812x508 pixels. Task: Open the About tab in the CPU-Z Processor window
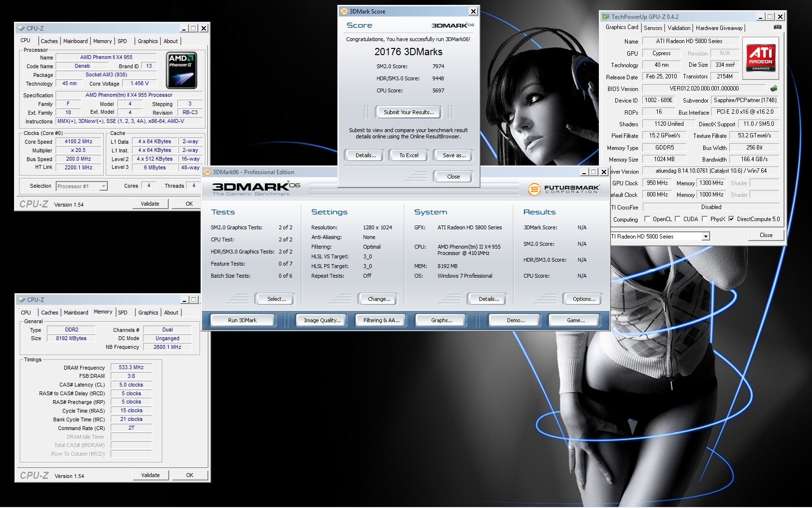171,41
